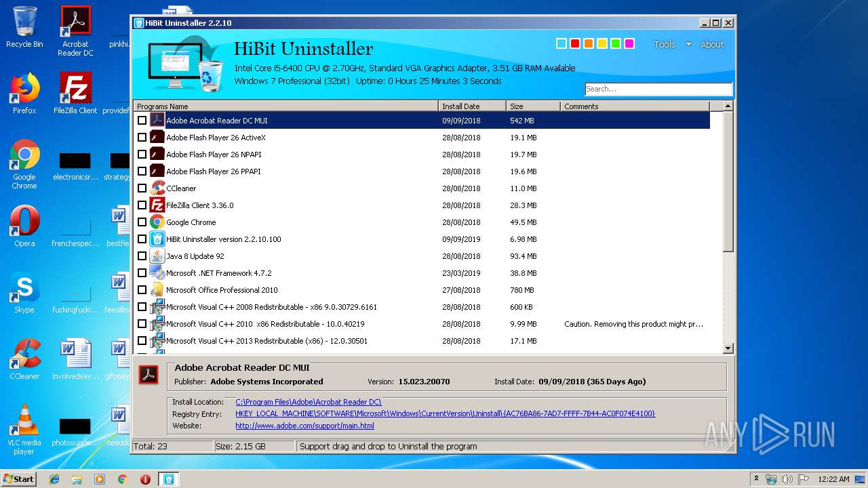Click the Adobe Acrobat Reader DC MUI row icon
Screen dimensions: 868x488
pyautogui.click(x=157, y=120)
